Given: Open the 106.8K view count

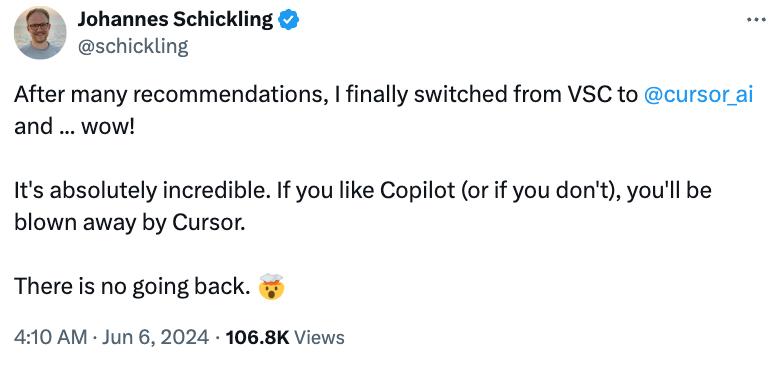Looking at the screenshot, I should (x=258, y=337).
